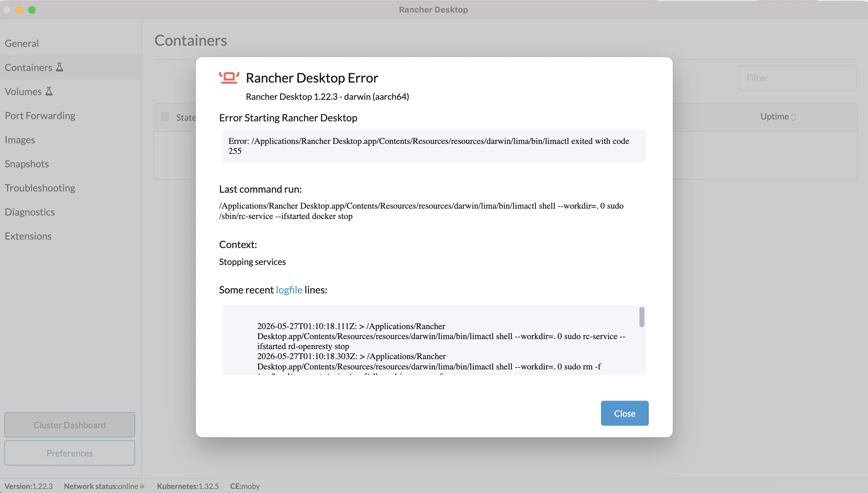Open the Images section in sidebar
The width and height of the screenshot is (868, 493).
[71, 140]
